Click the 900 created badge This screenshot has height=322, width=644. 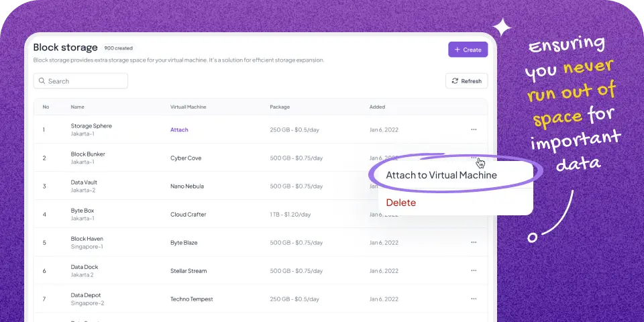[119, 48]
